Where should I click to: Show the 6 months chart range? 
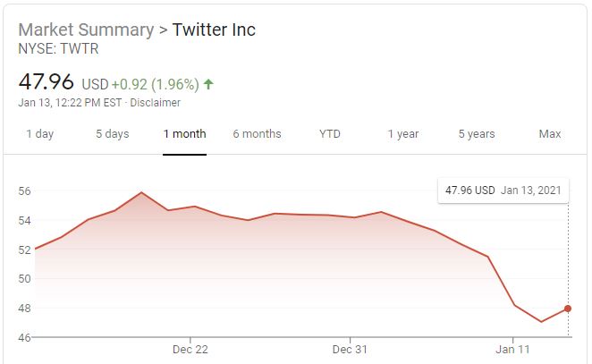pyautogui.click(x=257, y=134)
